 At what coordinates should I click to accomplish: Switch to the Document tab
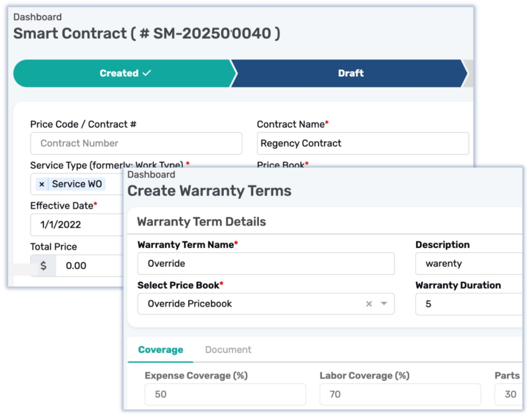tap(228, 349)
